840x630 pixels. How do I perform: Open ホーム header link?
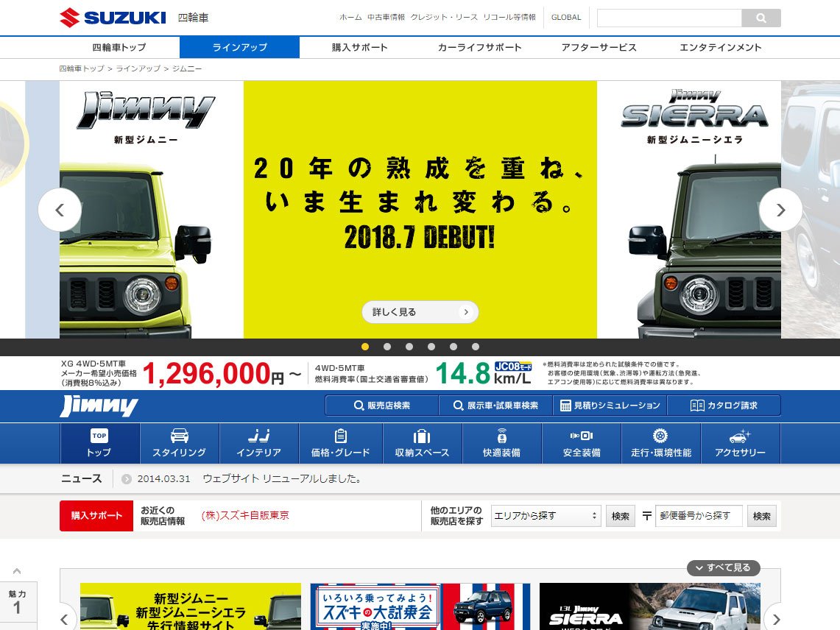350,17
